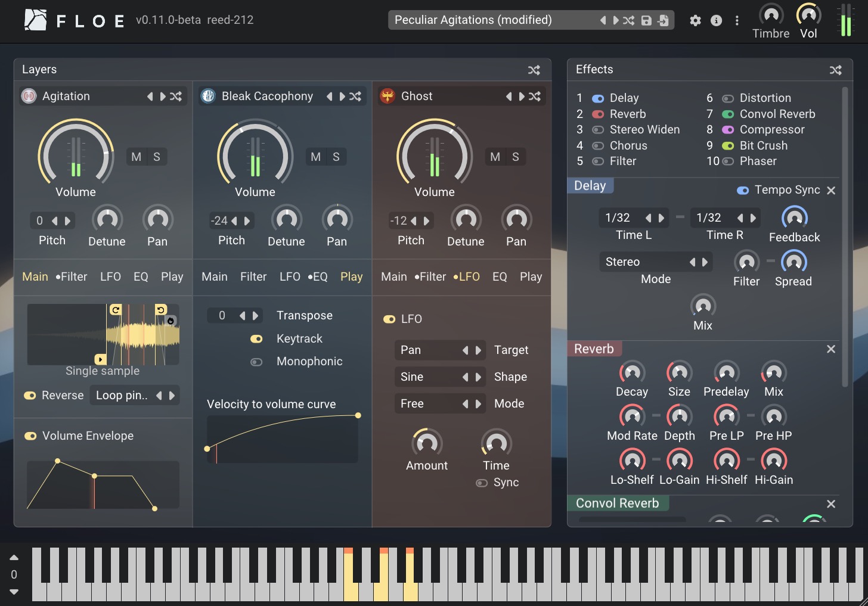Open the Delay Time R 1/32 selector

coord(726,218)
